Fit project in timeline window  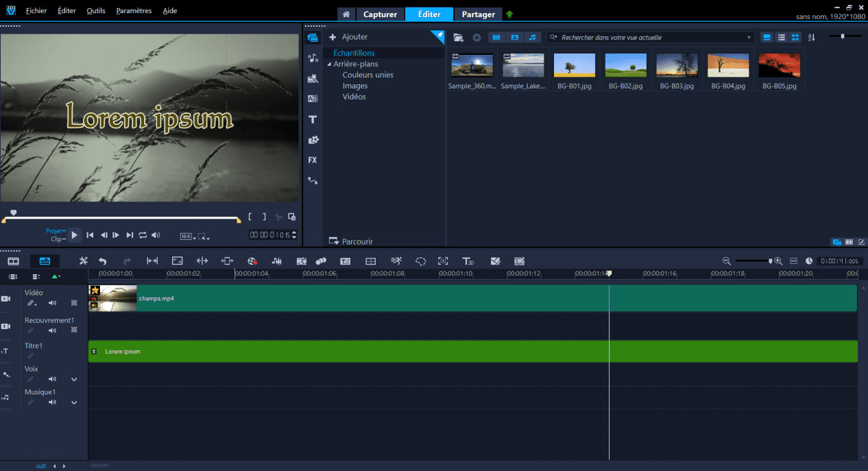click(x=794, y=261)
